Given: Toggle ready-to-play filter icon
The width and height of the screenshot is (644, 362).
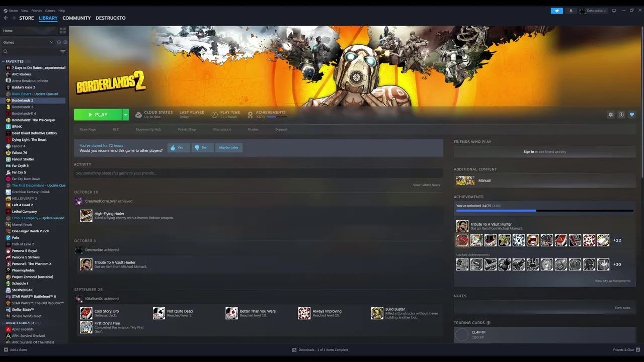Looking at the screenshot, I should (x=65, y=42).
